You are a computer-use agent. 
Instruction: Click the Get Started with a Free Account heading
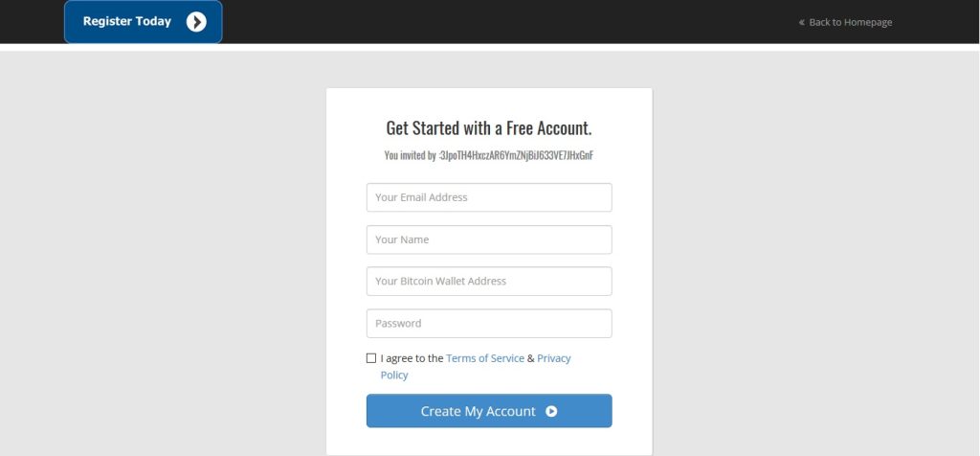489,128
